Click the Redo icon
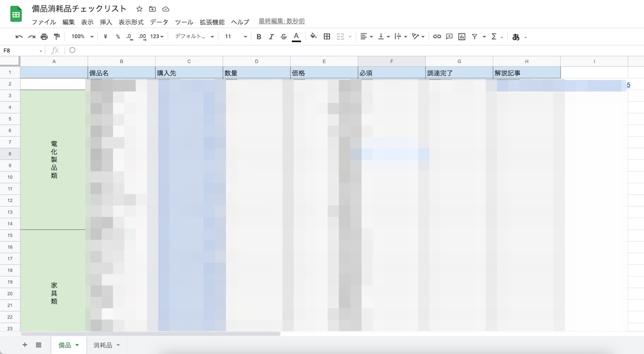Image resolution: width=644 pixels, height=354 pixels. coord(32,36)
